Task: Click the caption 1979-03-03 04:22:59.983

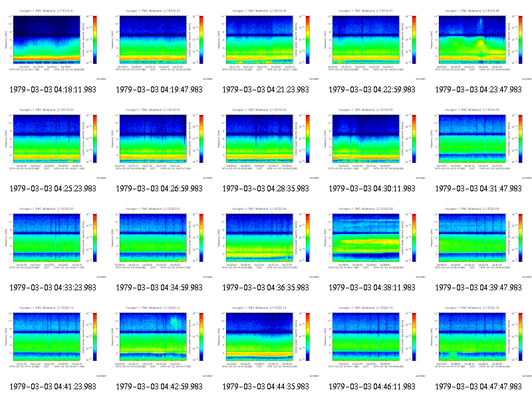Action: [372, 90]
